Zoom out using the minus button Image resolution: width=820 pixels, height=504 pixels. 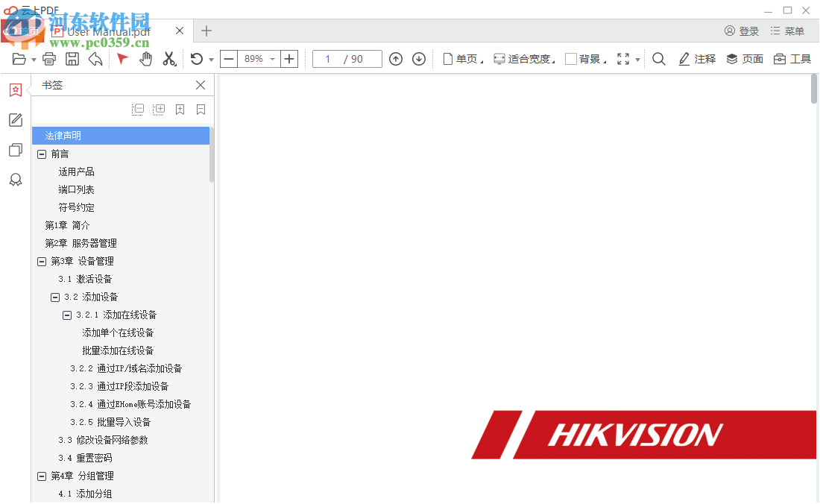click(229, 59)
